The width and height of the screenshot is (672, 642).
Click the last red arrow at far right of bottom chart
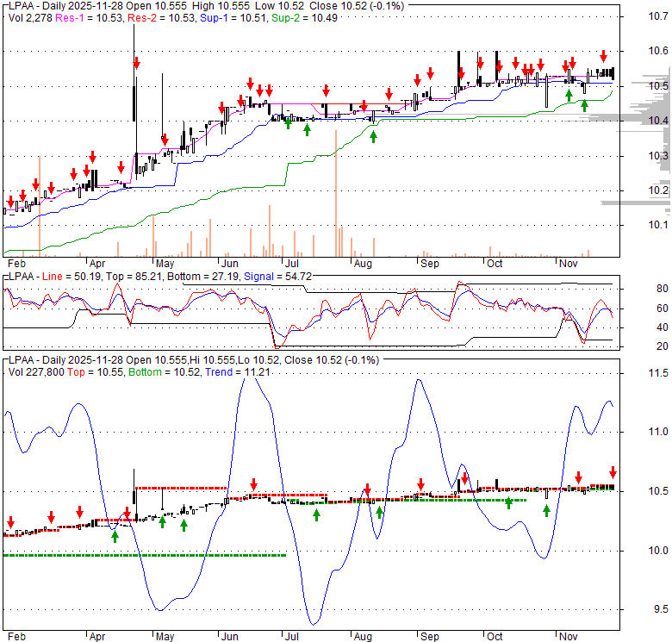[613, 472]
